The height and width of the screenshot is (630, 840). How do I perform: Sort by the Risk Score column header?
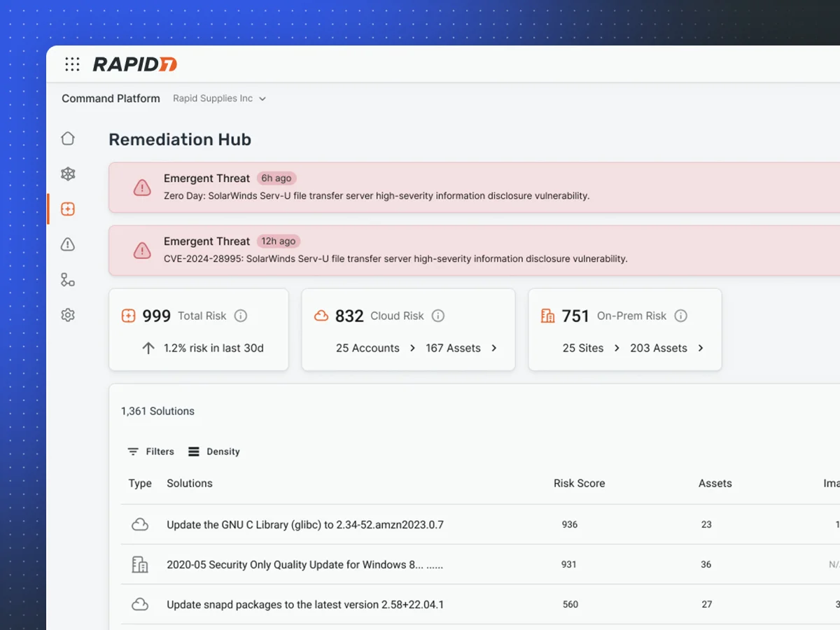click(x=579, y=483)
